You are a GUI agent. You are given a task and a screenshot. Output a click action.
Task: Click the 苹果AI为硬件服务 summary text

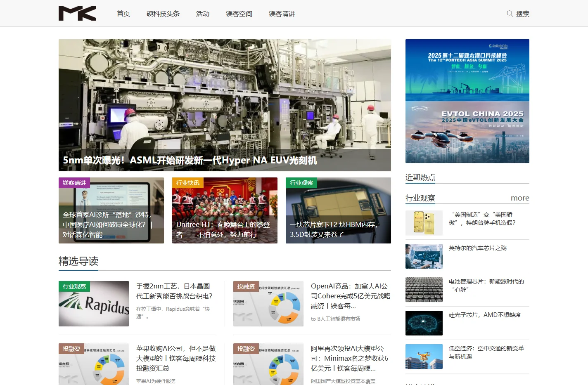coord(156,381)
